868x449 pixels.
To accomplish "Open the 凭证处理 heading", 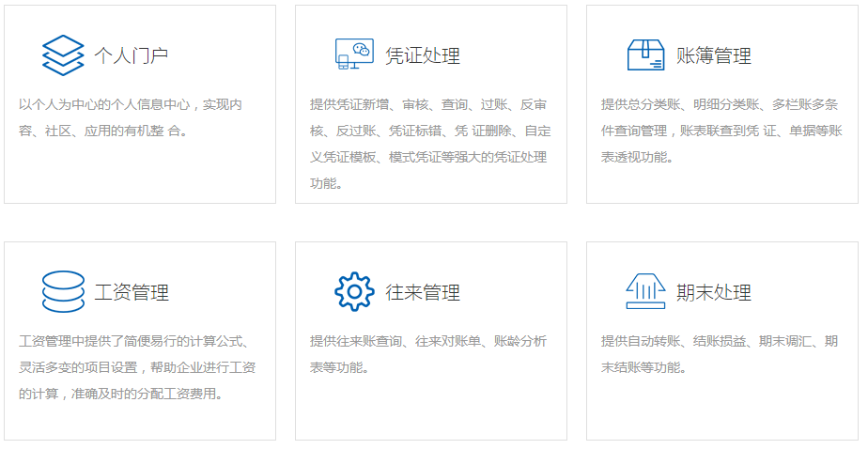I will 423,55.
